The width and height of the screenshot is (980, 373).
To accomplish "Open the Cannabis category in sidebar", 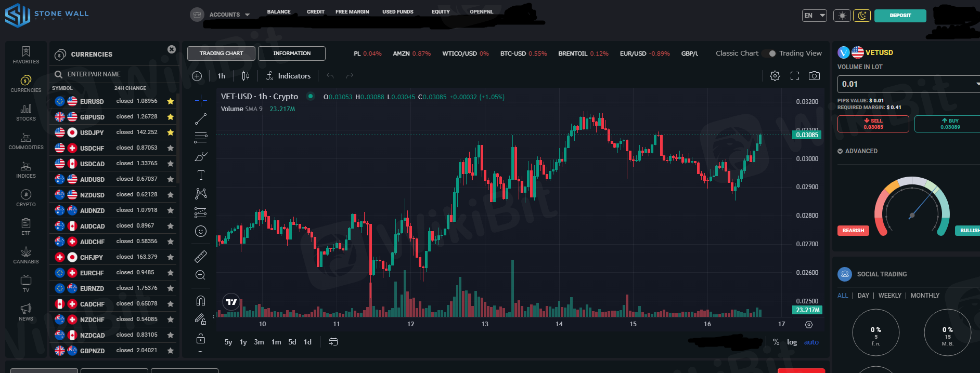I will point(26,255).
